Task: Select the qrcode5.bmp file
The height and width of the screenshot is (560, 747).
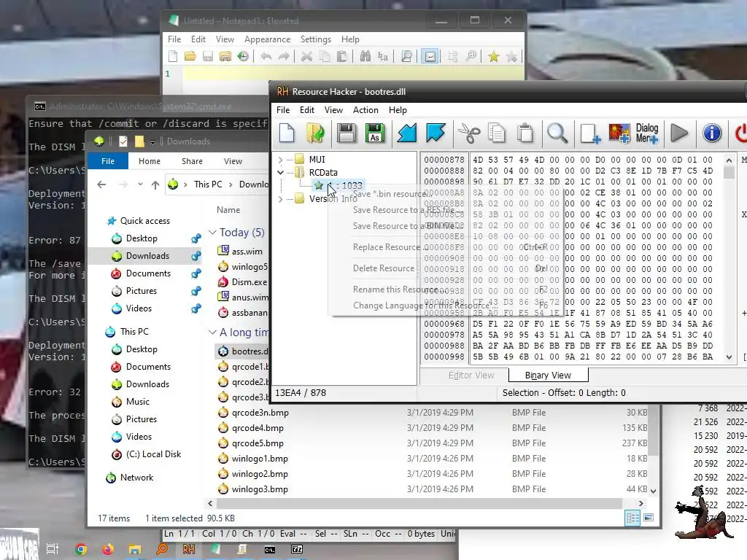Action: point(258,443)
